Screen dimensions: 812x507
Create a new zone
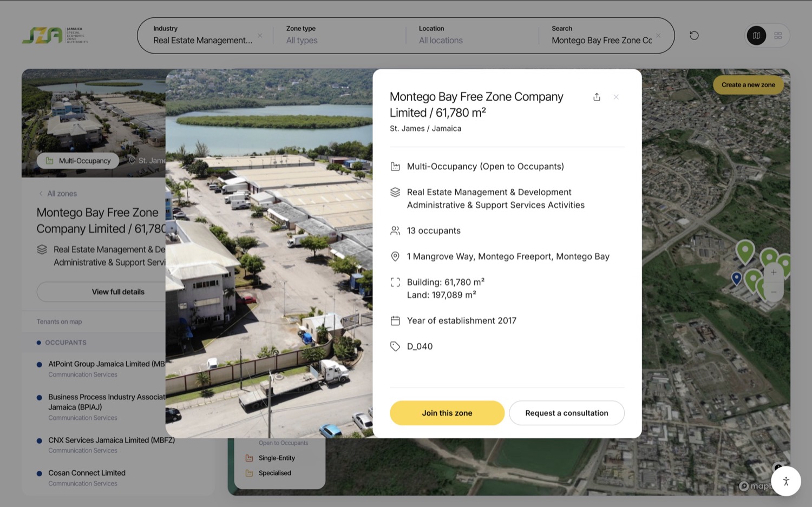coord(748,85)
